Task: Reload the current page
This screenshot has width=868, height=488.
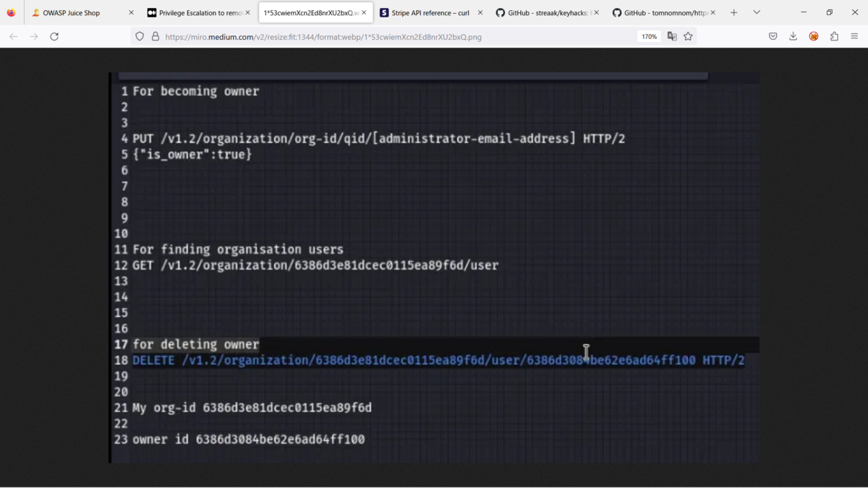Action: pos(54,36)
